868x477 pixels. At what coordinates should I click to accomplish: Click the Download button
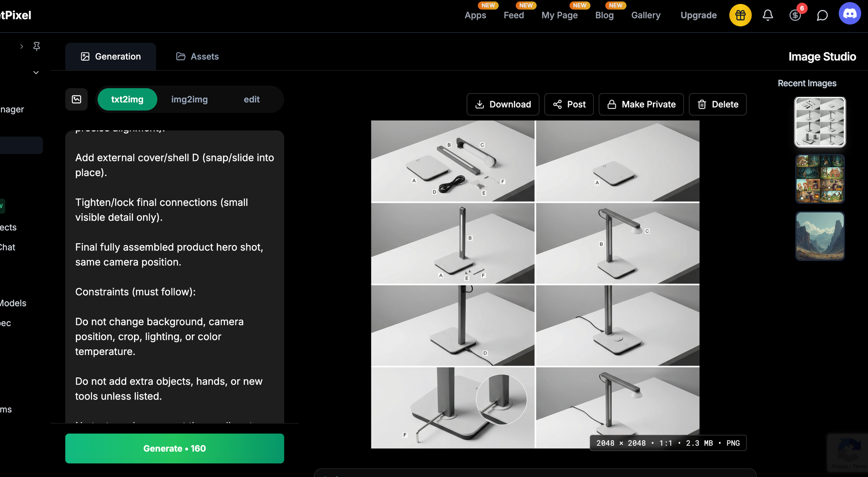(503, 104)
